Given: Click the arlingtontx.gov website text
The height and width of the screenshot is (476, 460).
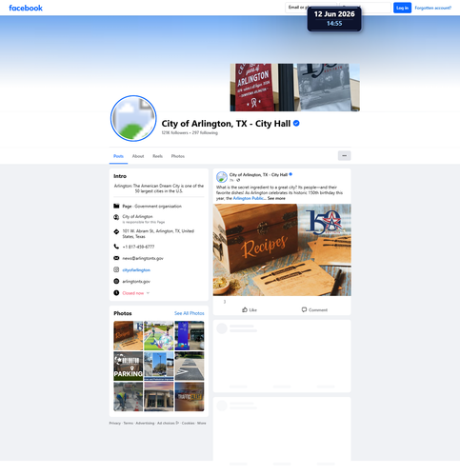Looking at the screenshot, I should point(136,282).
